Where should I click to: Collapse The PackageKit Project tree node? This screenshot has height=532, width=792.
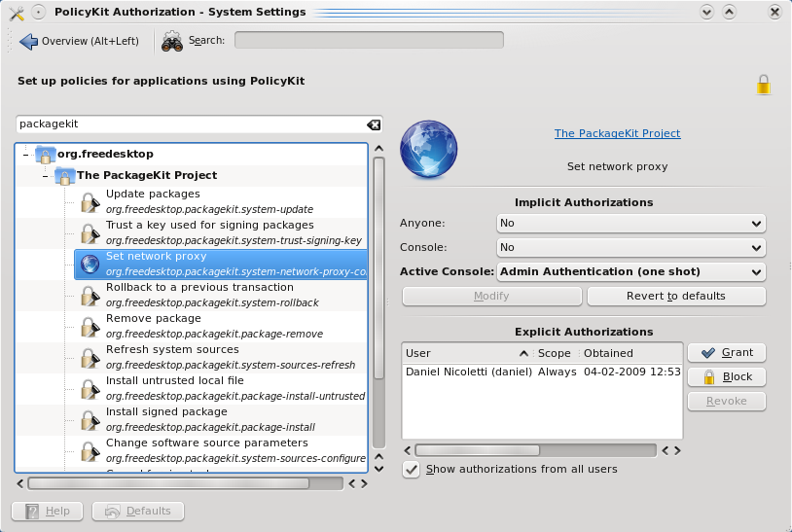point(46,176)
